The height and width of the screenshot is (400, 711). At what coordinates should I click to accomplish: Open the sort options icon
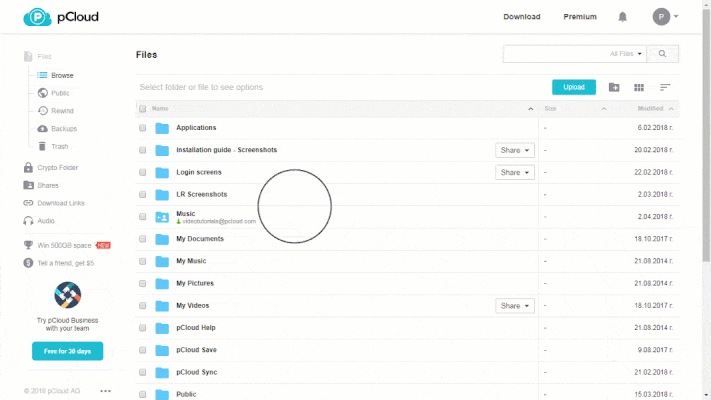(665, 87)
